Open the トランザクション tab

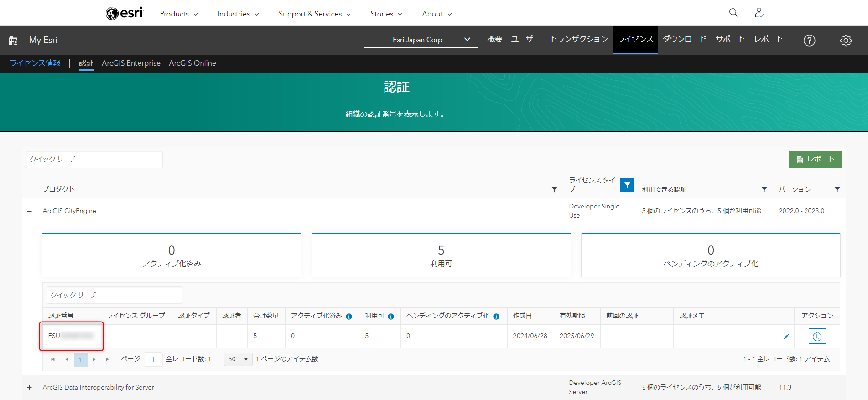coord(579,39)
